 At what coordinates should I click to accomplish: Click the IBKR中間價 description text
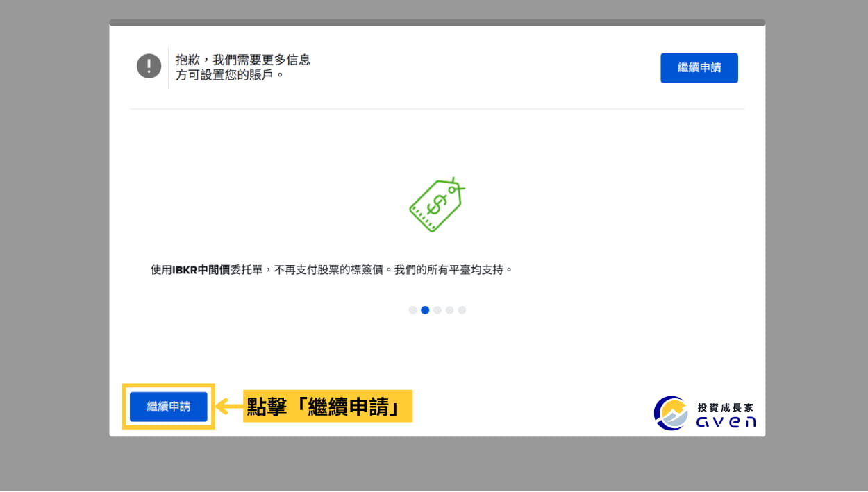[332, 269]
